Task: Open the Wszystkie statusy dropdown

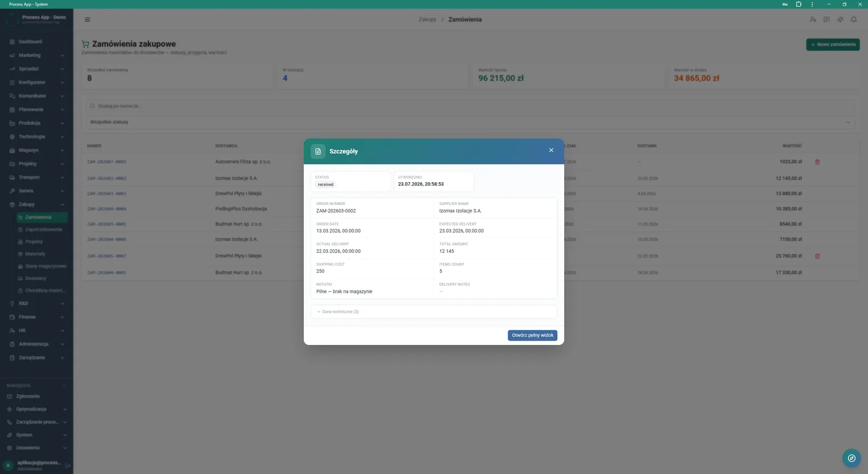Action: click(x=470, y=122)
